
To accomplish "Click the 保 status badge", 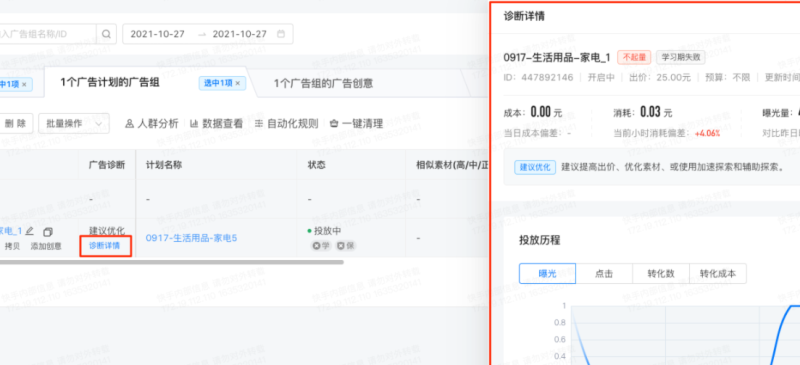I will pos(345,246).
